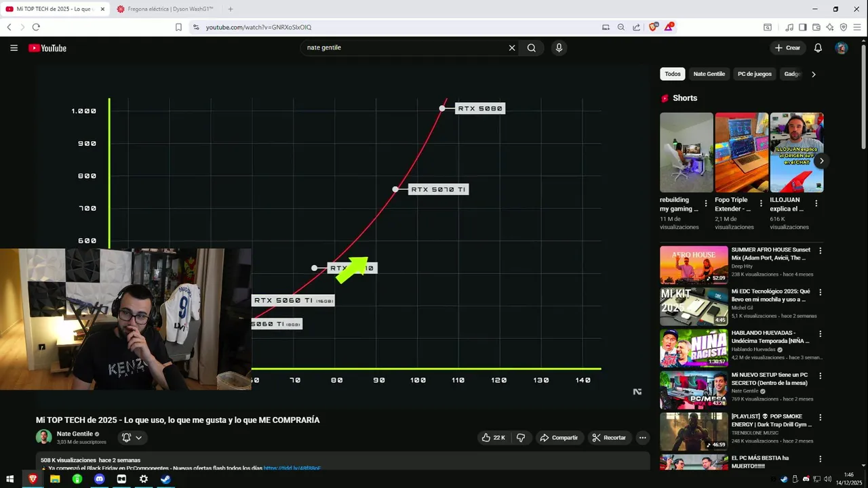This screenshot has height=488, width=868.
Task: Open options for Mi EDC Tecnológico video
Action: 821,292
